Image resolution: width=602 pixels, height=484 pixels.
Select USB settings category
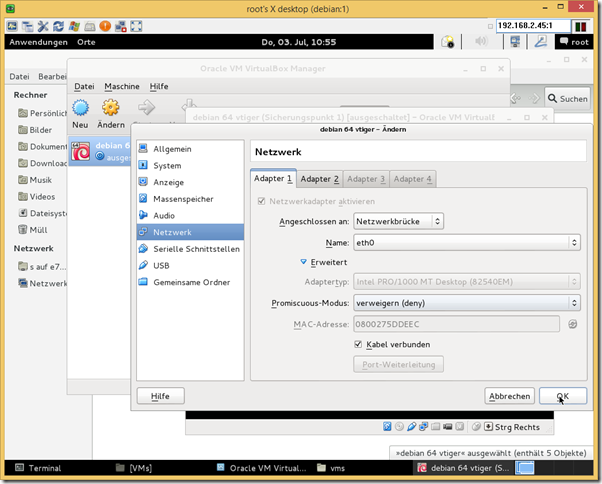pyautogui.click(x=190, y=265)
